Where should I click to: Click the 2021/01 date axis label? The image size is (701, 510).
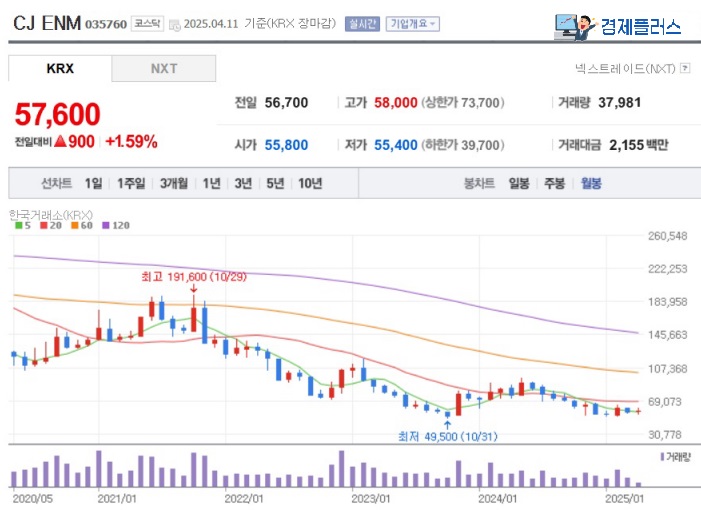[x=116, y=499]
